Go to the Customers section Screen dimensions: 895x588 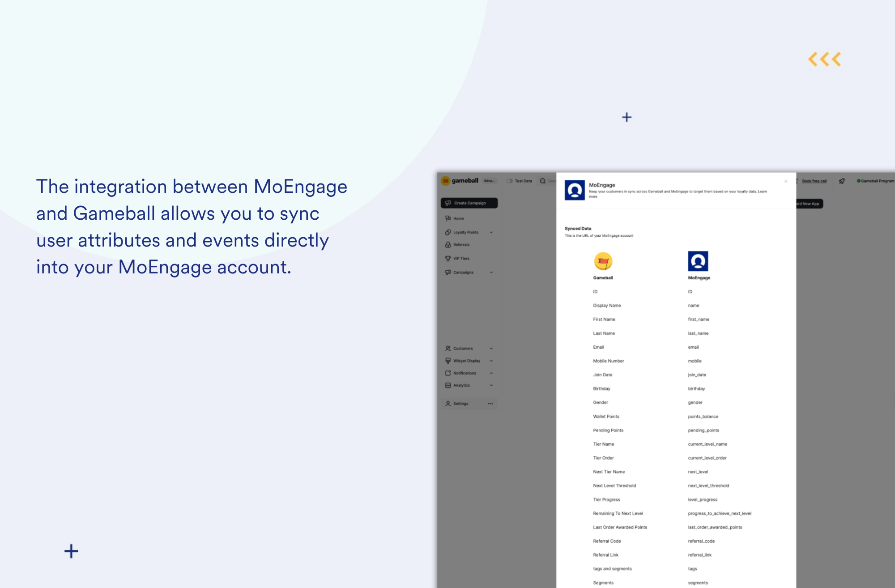click(x=463, y=349)
